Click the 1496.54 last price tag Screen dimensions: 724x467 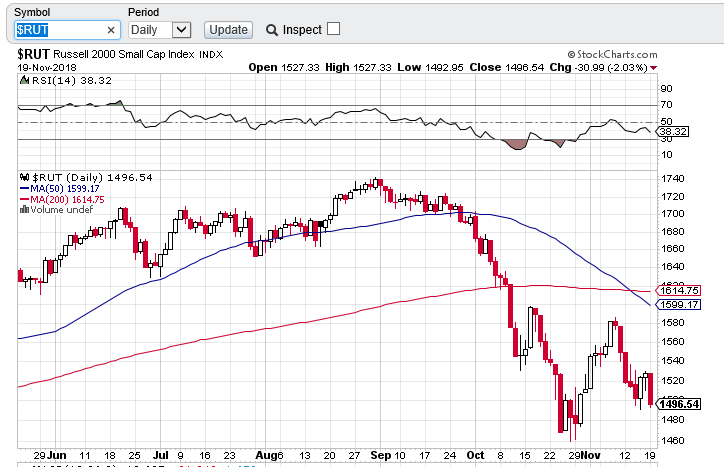pyautogui.click(x=678, y=405)
